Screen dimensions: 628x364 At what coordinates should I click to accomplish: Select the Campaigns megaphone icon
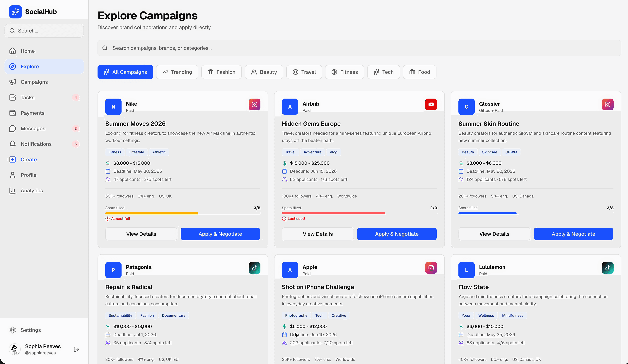tap(13, 82)
